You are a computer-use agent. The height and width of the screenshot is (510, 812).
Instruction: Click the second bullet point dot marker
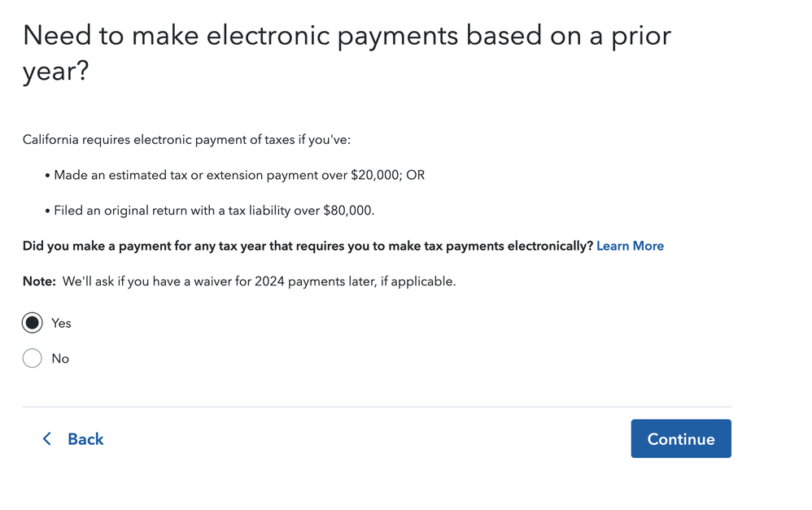coord(47,211)
